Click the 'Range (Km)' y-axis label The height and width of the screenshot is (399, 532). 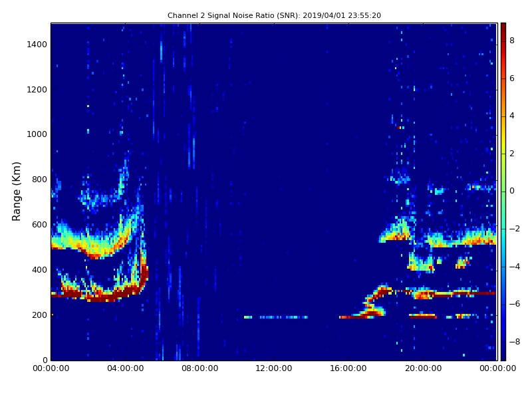point(16,192)
